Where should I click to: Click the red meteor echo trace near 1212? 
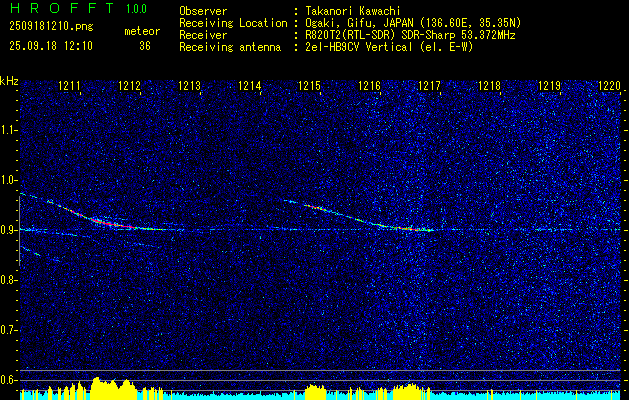(x=106, y=222)
